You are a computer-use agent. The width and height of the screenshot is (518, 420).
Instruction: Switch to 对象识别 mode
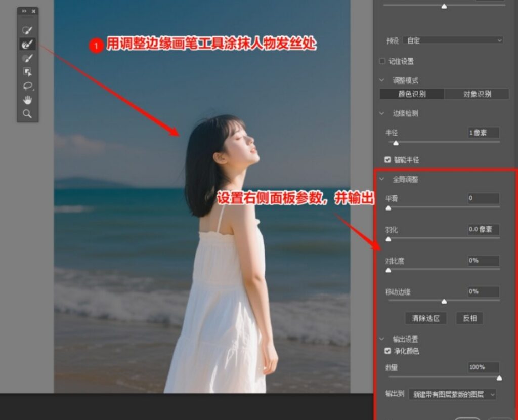(478, 94)
